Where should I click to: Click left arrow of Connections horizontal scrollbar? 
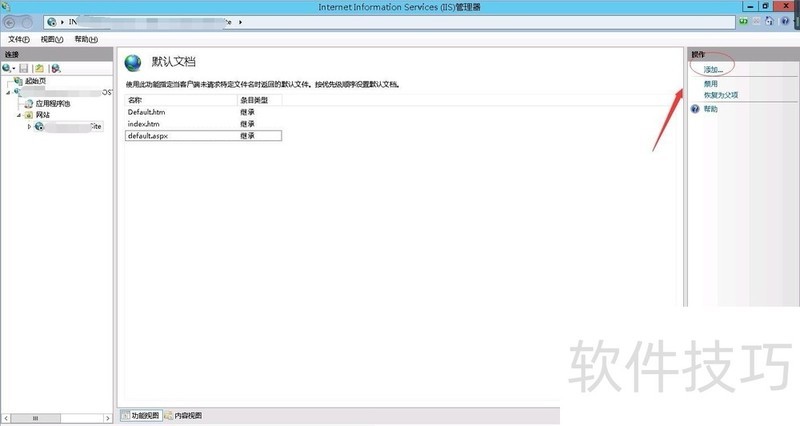(x=6, y=418)
